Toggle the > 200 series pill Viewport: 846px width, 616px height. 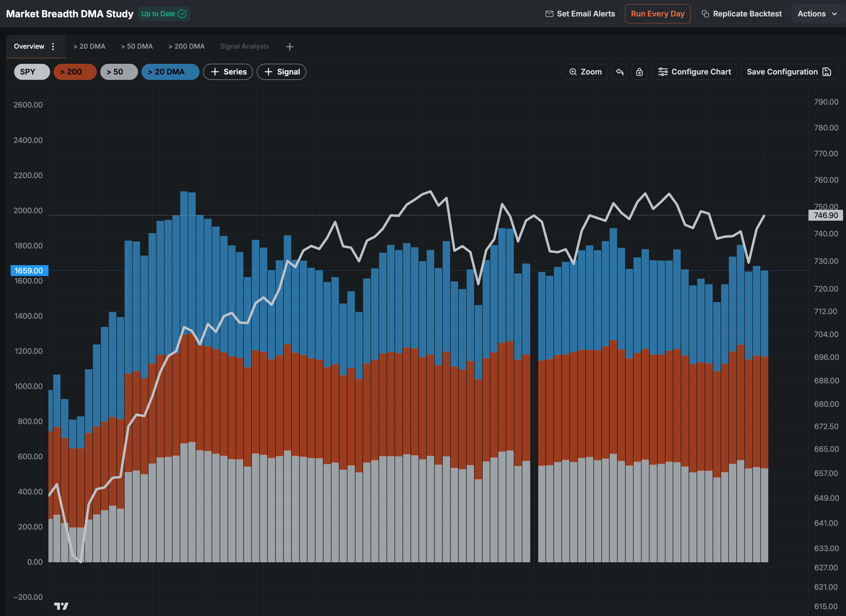tap(75, 72)
